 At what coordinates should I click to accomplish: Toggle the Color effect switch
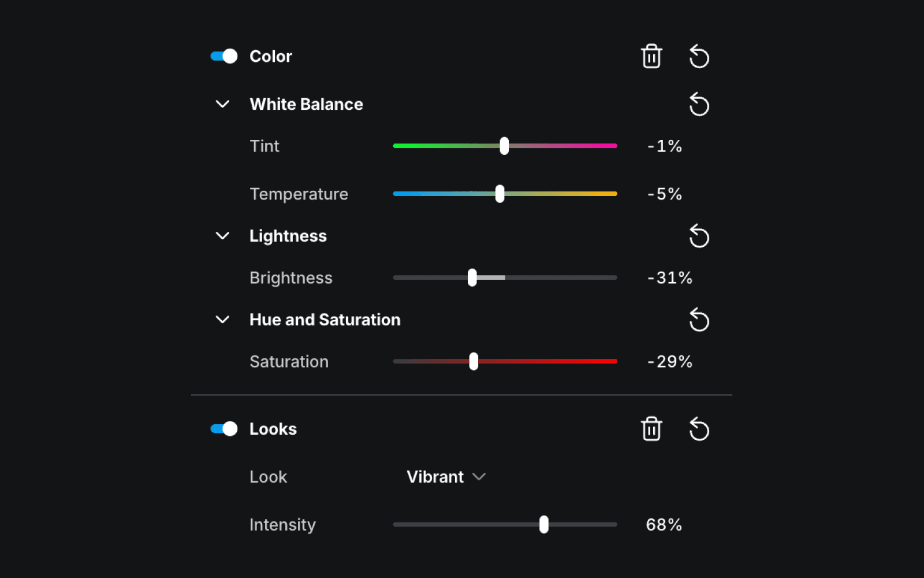tap(224, 56)
